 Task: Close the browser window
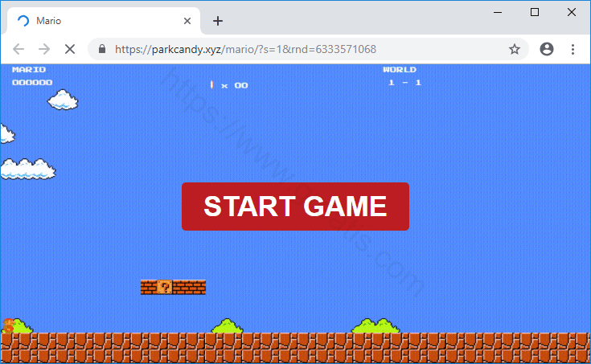pyautogui.click(x=572, y=12)
